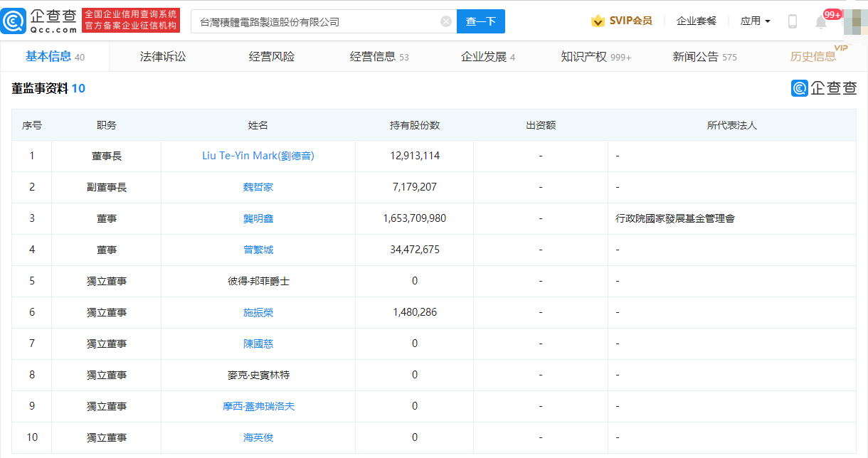Viewport: 868px width, 458px height.
Task: Switch to 企业发展 tab
Action: coord(488,56)
